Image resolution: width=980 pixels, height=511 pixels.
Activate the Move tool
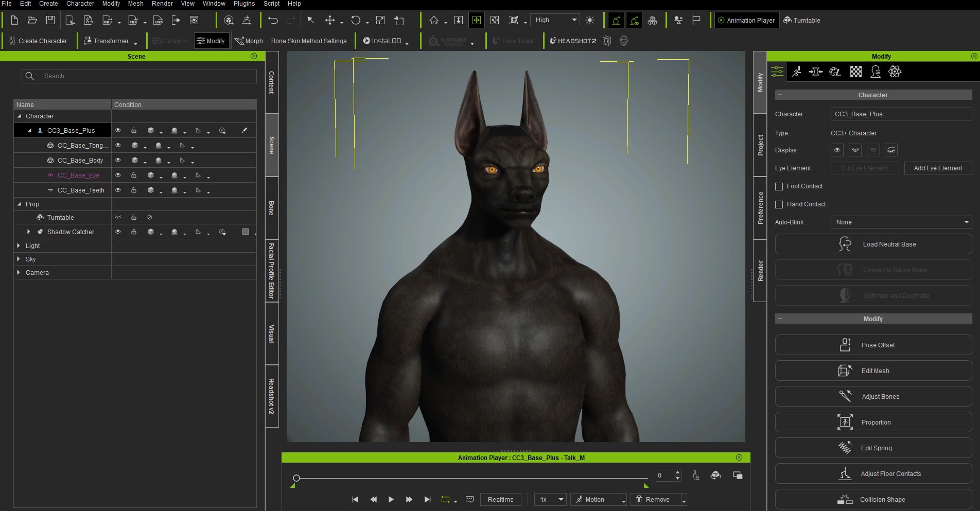(x=330, y=20)
